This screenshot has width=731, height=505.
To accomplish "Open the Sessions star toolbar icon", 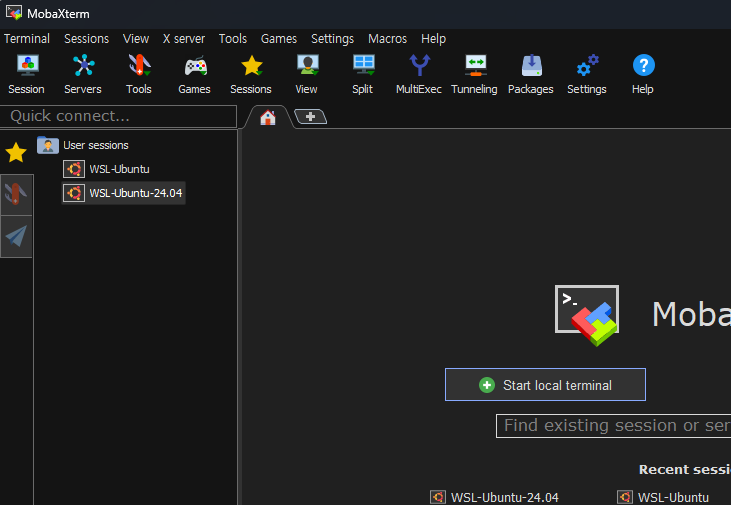I will coord(251,75).
